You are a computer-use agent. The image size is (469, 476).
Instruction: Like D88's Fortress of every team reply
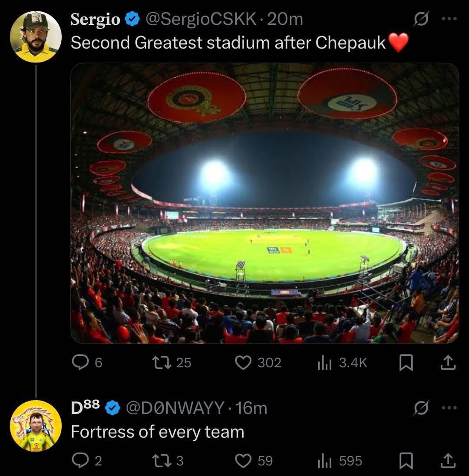tap(243, 461)
